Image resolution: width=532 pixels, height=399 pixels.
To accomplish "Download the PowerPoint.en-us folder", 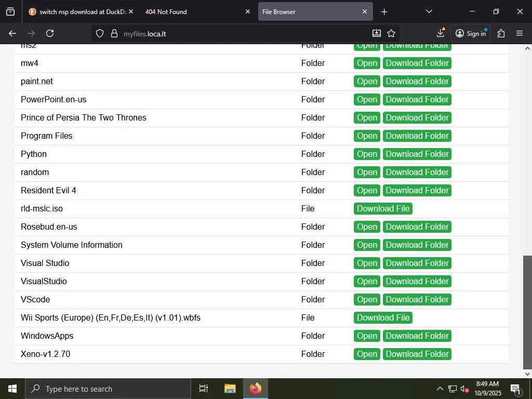I will pyautogui.click(x=417, y=99).
